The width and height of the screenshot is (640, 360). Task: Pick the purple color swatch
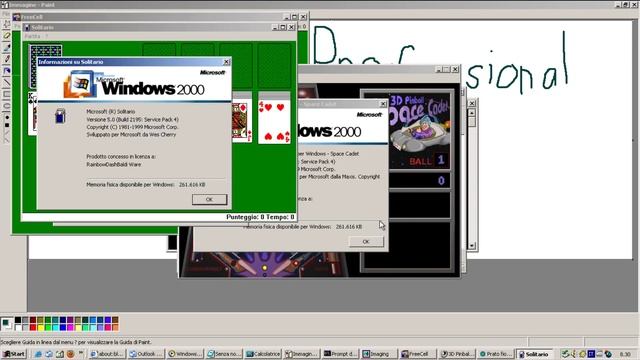tap(70, 320)
